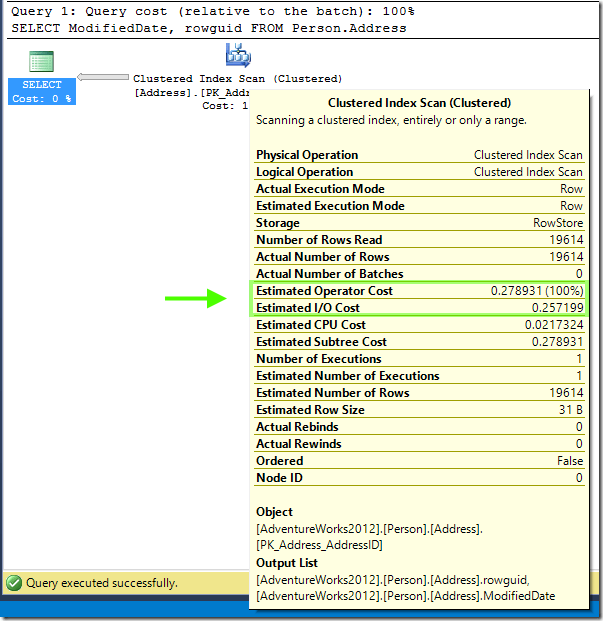Select the SELECT operator icon in plan

tap(41, 62)
